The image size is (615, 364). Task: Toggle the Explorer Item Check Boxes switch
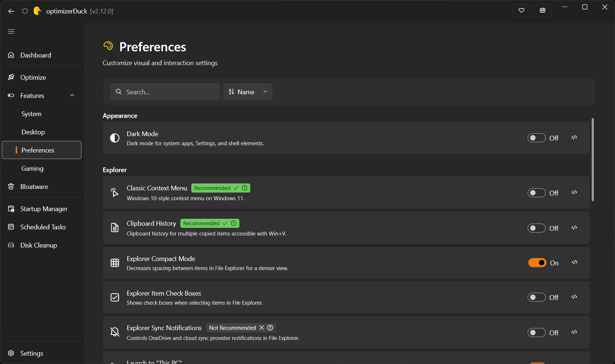(x=537, y=297)
